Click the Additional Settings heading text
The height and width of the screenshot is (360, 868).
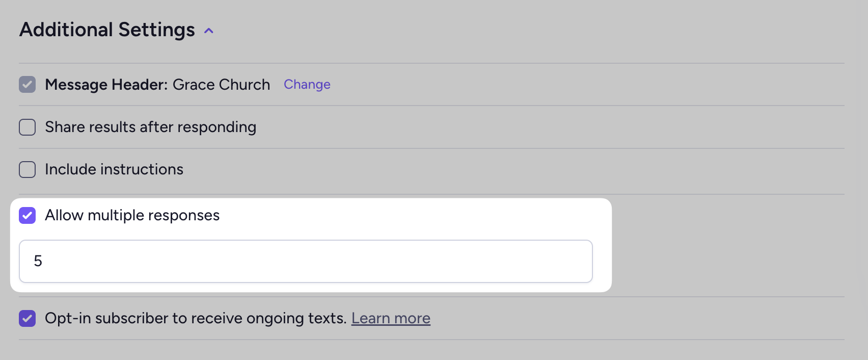107,30
